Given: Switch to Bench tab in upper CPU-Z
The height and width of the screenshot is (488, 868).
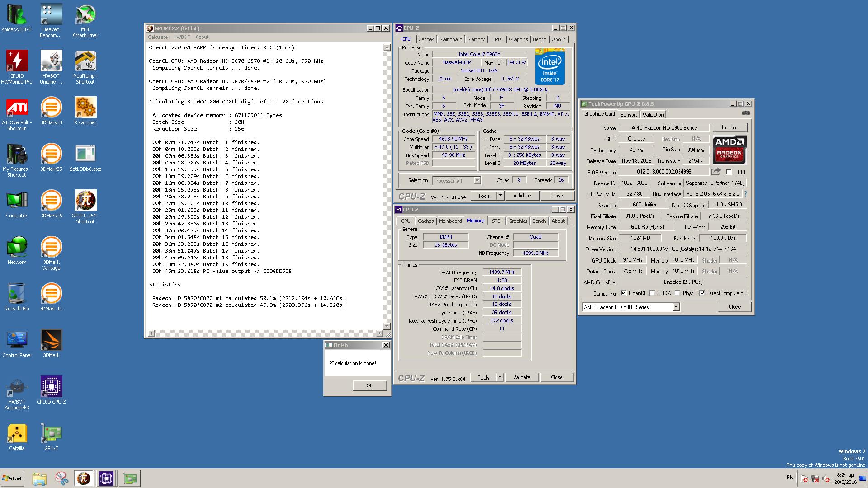Looking at the screenshot, I should point(539,39).
